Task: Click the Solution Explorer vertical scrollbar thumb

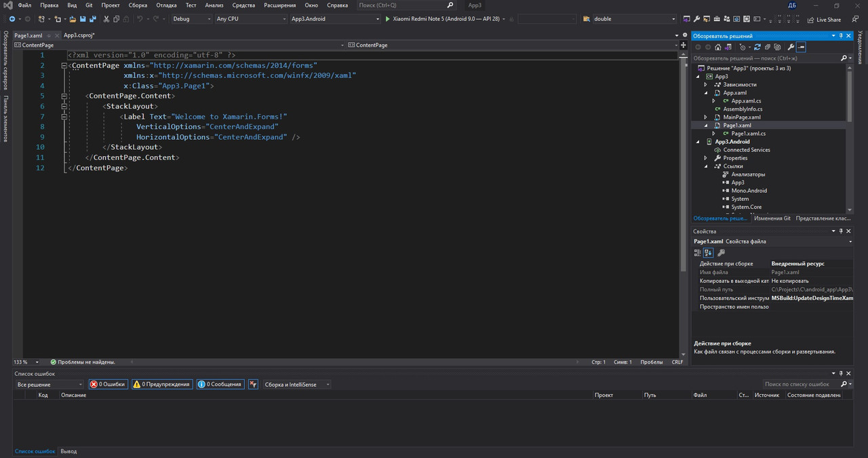Action: click(850, 95)
